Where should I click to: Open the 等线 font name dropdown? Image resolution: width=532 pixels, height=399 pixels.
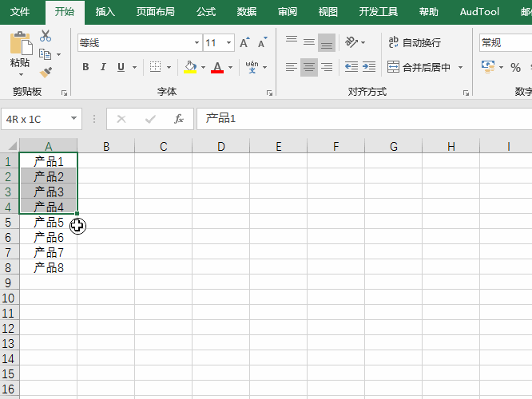coord(197,43)
